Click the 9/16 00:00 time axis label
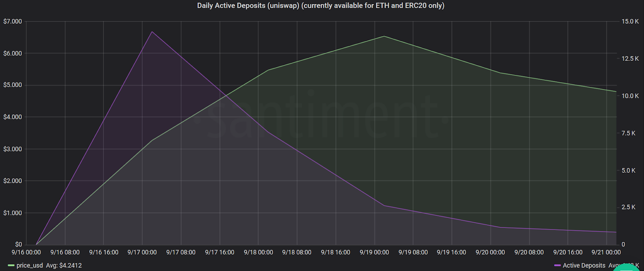Image resolution: width=644 pixels, height=271 pixels. pos(26,252)
